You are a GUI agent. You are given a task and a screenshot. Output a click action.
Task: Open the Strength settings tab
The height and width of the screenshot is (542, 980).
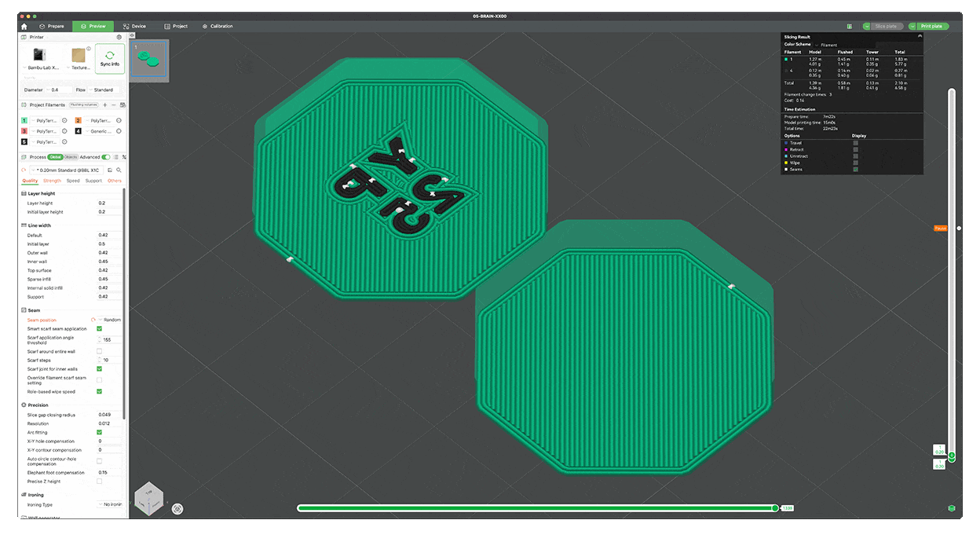pos(50,180)
